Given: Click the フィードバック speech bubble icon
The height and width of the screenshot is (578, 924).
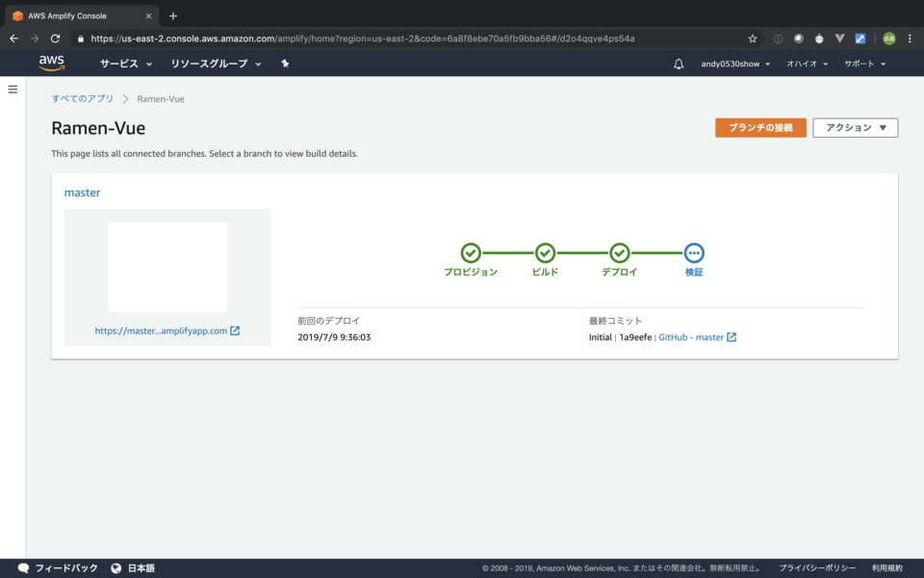Looking at the screenshot, I should 23,567.
